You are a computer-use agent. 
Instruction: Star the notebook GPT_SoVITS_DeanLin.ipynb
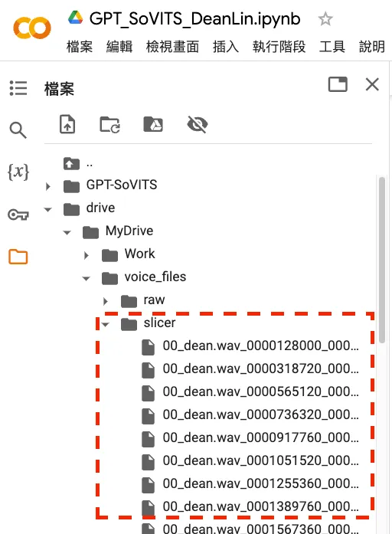tap(325, 18)
